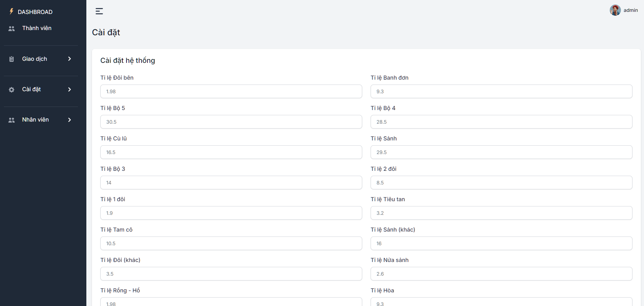Click the admin avatar picture
The width and height of the screenshot is (644, 306).
(x=615, y=10)
